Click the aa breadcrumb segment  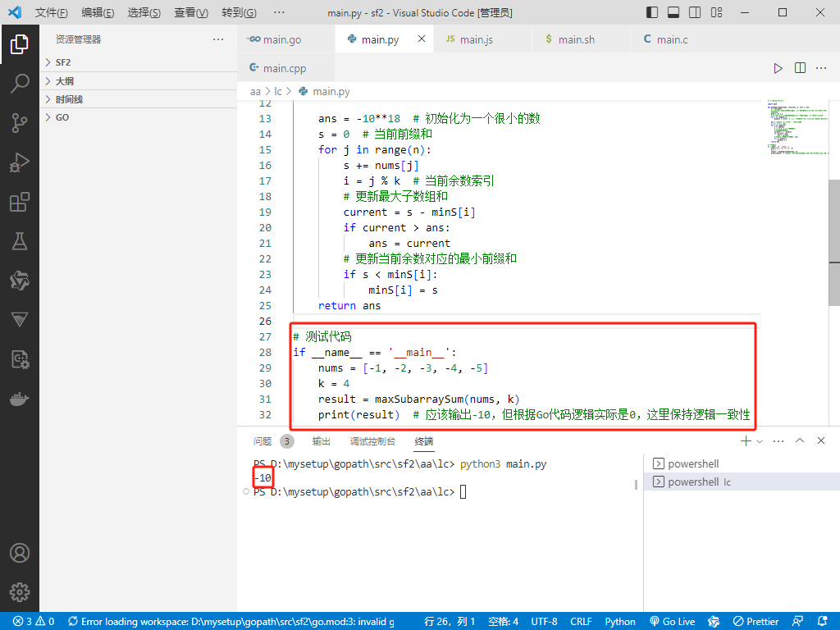255,92
